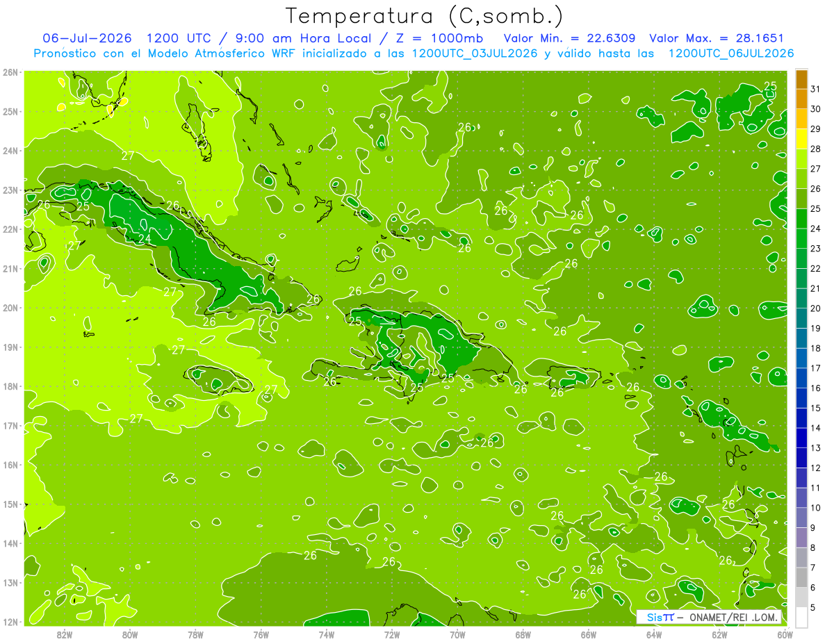Image resolution: width=834 pixels, height=644 pixels.
Task: Click the dark blue swatch between 12 and 13
Action: (801, 458)
